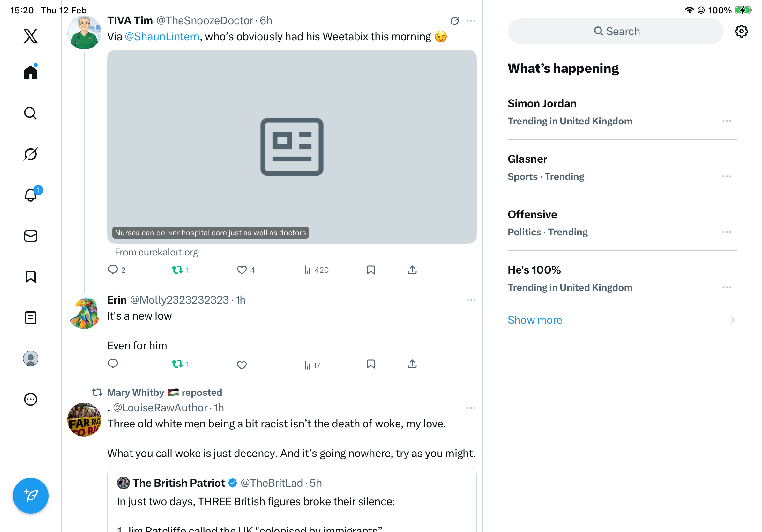Image resolution: width=762 pixels, height=532 pixels.
Task: Click Show more trends link
Action: [535, 320]
